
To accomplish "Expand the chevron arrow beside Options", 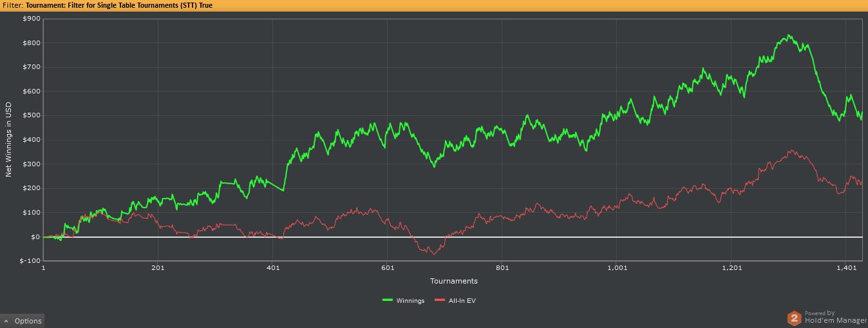I will pos(6,321).
